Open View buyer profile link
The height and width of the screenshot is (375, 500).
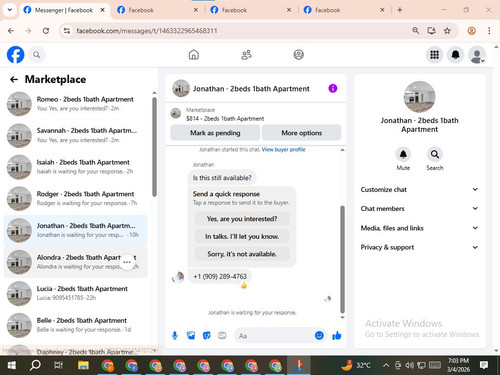tap(283, 149)
